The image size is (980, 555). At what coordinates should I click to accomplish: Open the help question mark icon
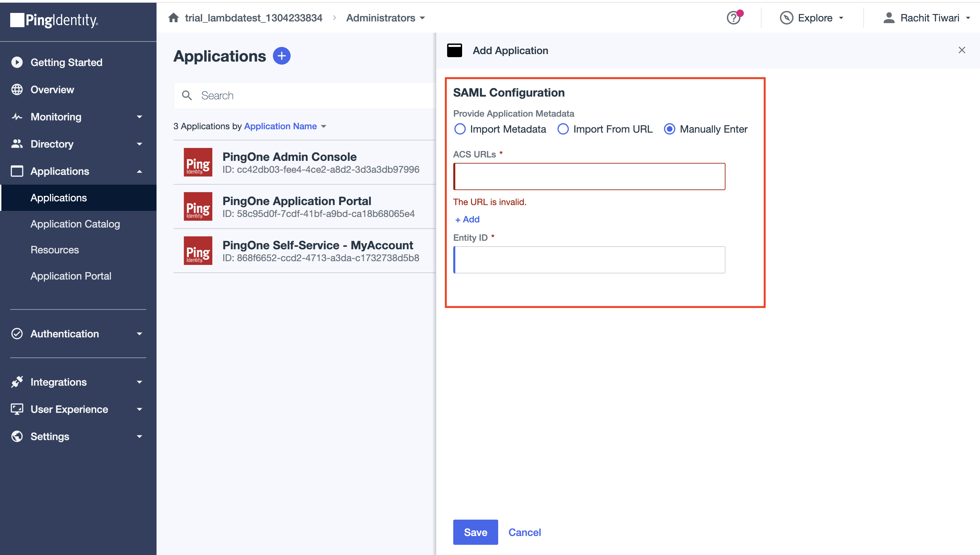[733, 18]
